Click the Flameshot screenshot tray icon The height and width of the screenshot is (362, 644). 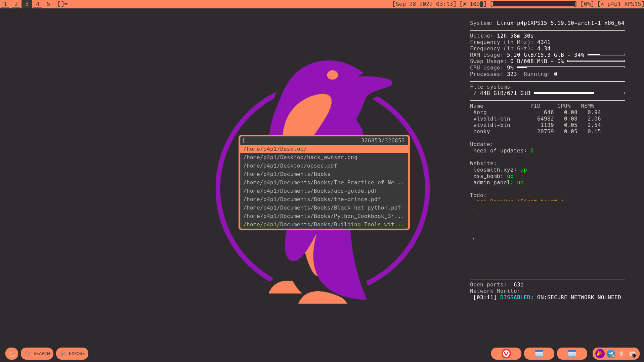[x=600, y=354]
